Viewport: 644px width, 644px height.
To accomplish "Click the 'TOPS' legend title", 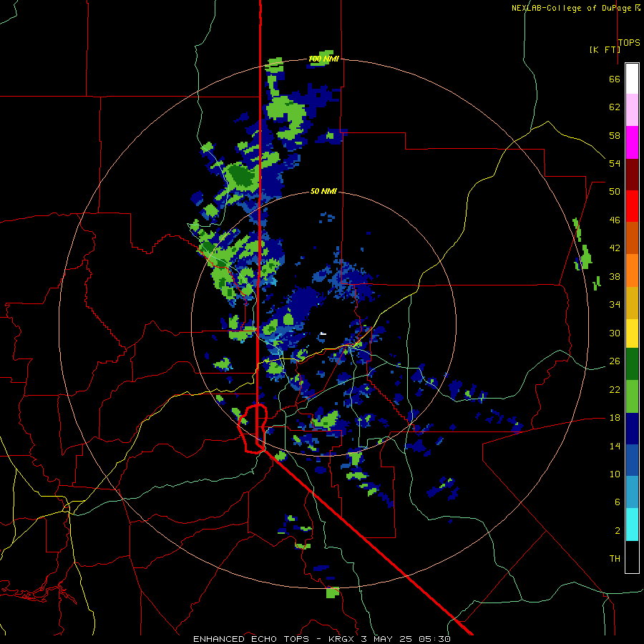I will 629,43.
